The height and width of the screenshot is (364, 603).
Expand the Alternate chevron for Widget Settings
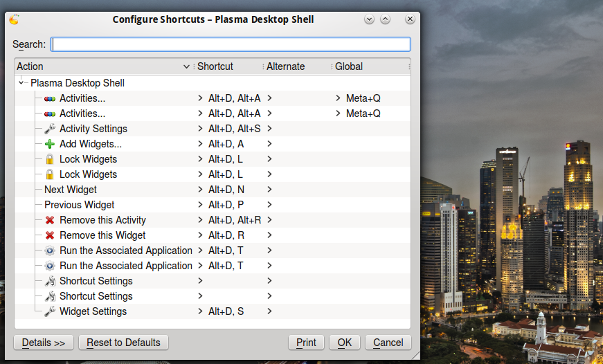269,311
